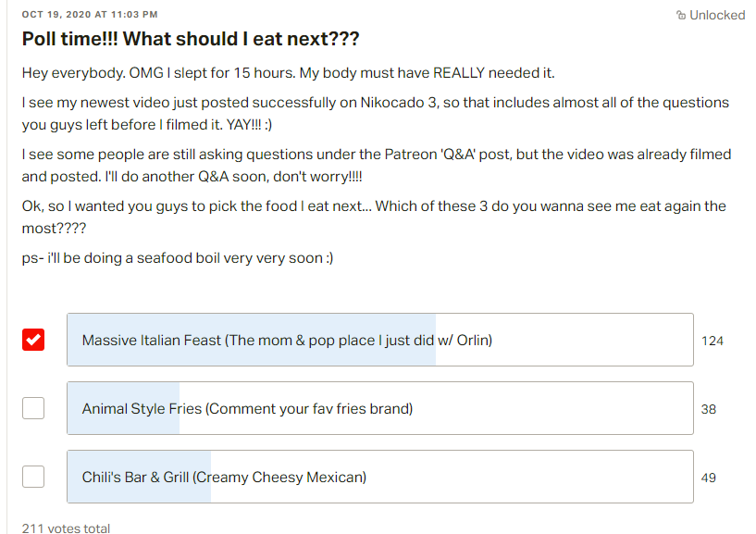Click the 'slept for 15 hours' paragraph
The width and height of the screenshot is (756, 534).
[x=289, y=73]
